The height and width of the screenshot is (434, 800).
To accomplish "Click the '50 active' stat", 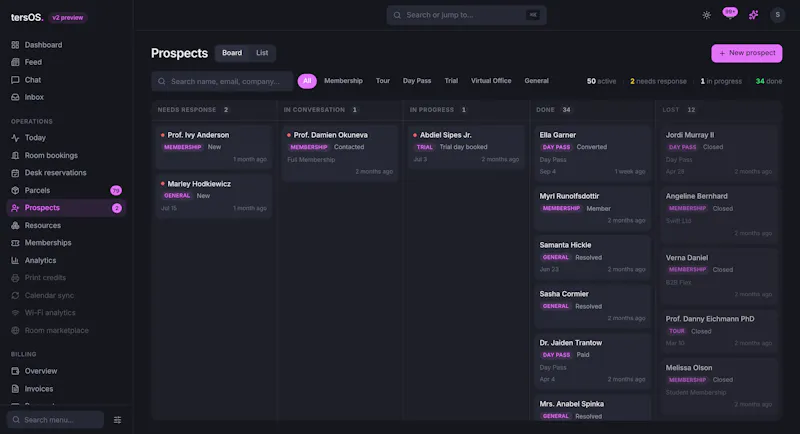I will point(602,81).
